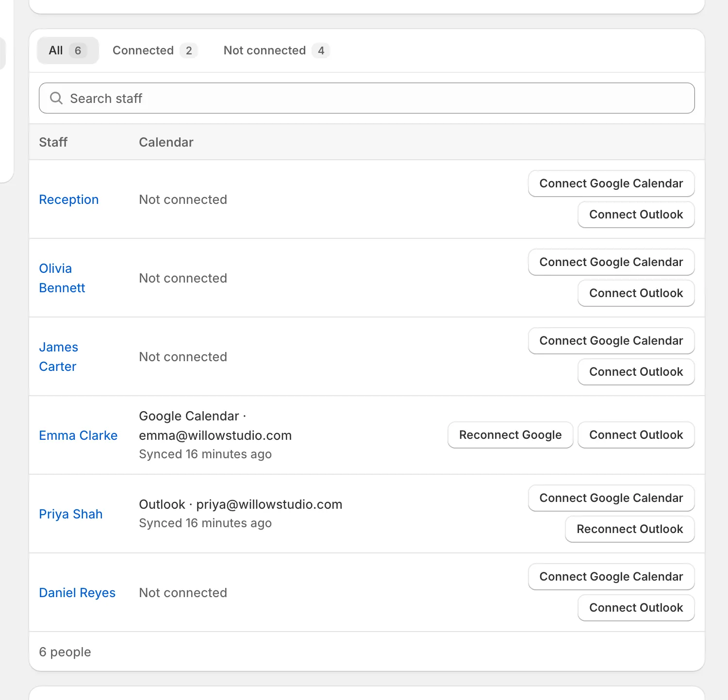Viewport: 728px width, 700px height.
Task: Connect Outlook for Emma Clarke
Action: (636, 435)
